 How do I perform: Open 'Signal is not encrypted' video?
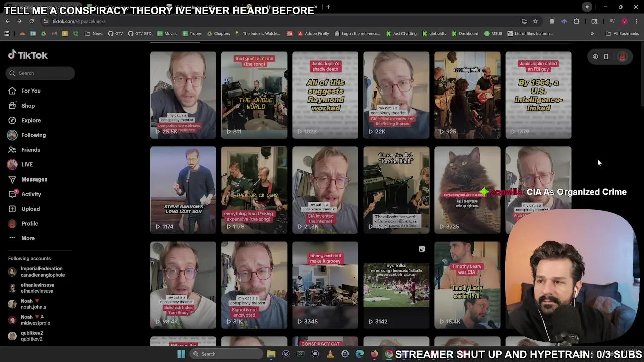(254, 285)
